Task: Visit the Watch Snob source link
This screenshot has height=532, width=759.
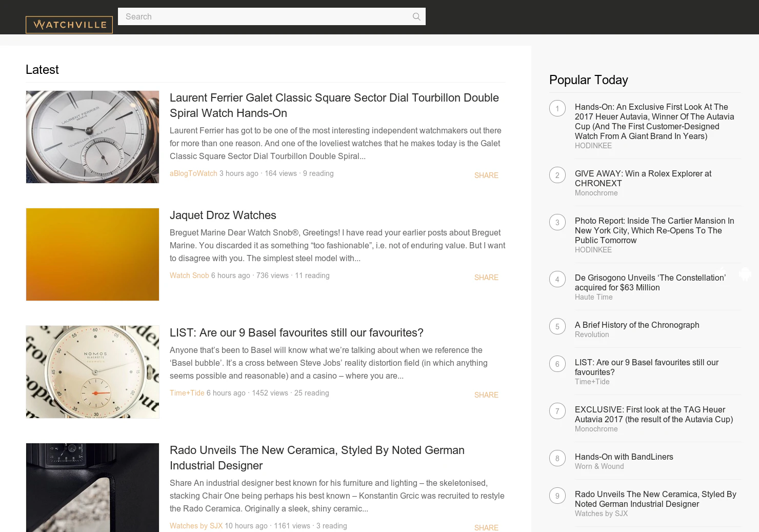Action: [189, 275]
